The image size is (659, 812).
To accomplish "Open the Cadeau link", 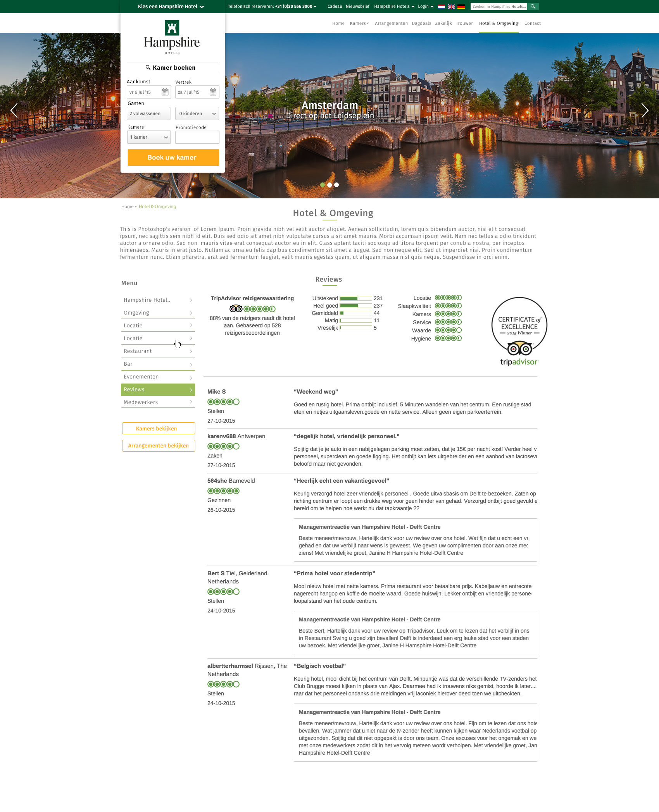I will 335,7.
